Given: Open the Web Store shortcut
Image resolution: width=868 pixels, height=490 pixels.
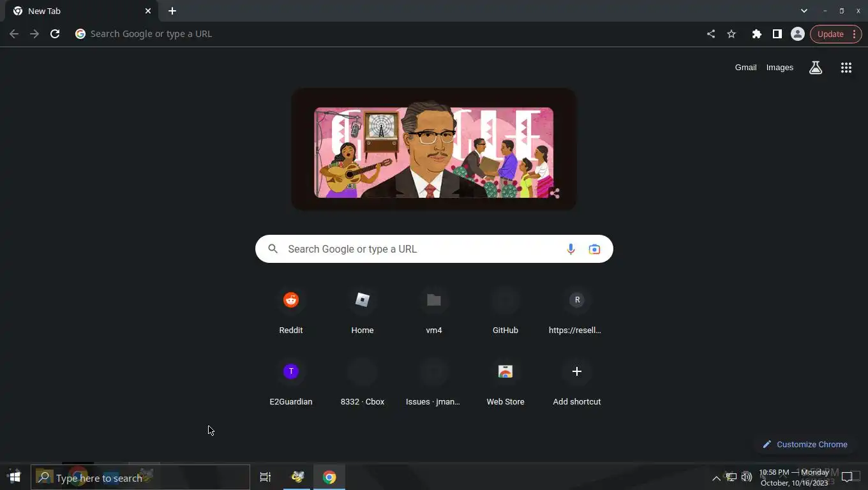Looking at the screenshot, I should (505, 383).
